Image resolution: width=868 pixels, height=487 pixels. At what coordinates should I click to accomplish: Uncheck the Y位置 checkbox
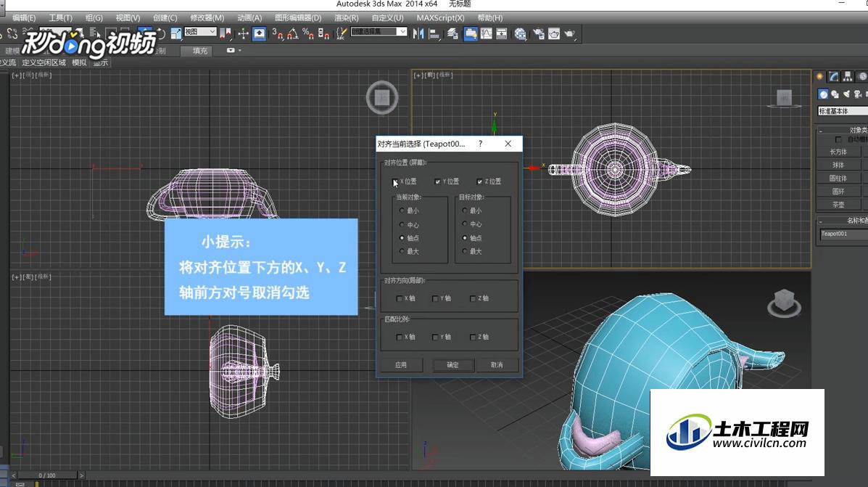pos(437,181)
